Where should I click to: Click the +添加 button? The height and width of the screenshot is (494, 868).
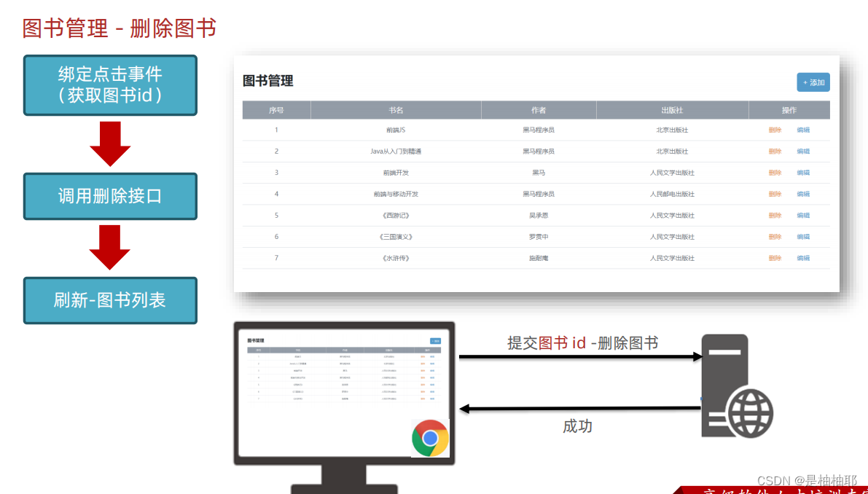[x=813, y=82]
